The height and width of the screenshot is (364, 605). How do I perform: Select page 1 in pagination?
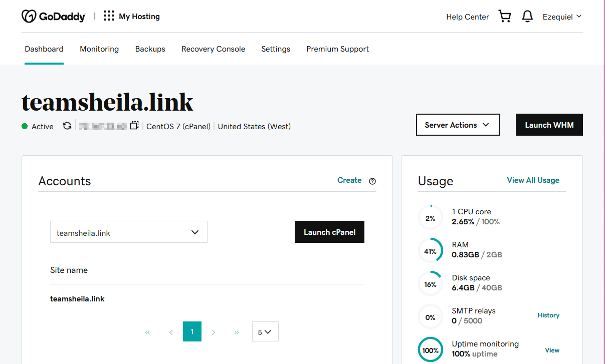point(192,331)
